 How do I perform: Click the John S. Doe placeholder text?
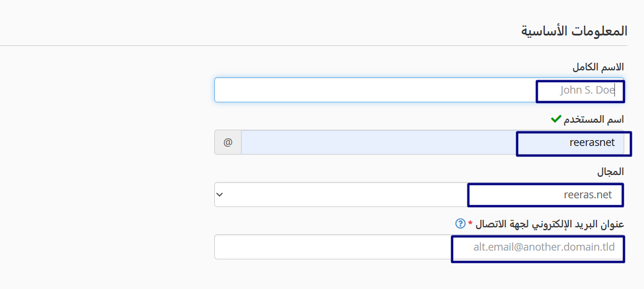point(587,90)
